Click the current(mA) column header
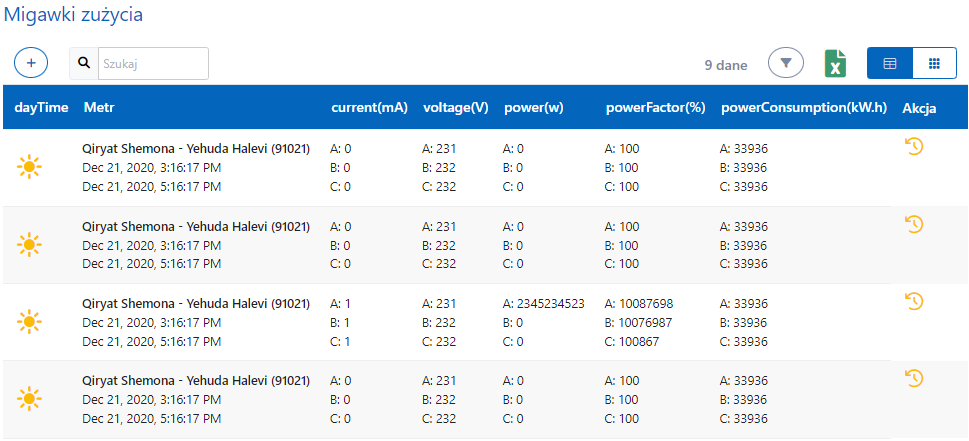 [x=369, y=107]
